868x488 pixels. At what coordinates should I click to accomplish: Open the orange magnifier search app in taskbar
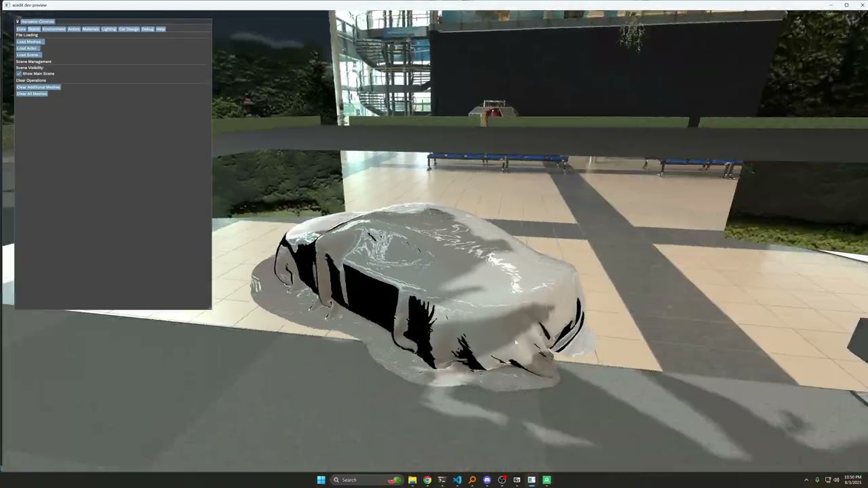tap(472, 480)
